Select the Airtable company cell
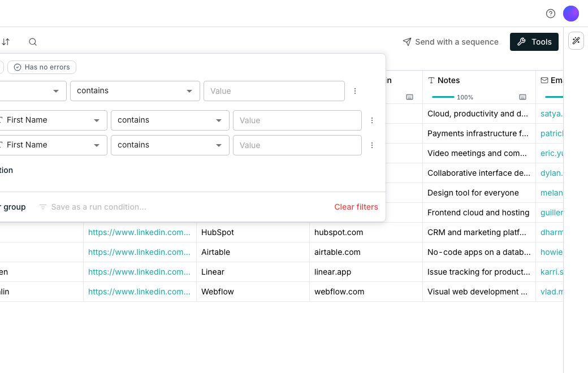The height and width of the screenshot is (373, 588). pyautogui.click(x=253, y=252)
